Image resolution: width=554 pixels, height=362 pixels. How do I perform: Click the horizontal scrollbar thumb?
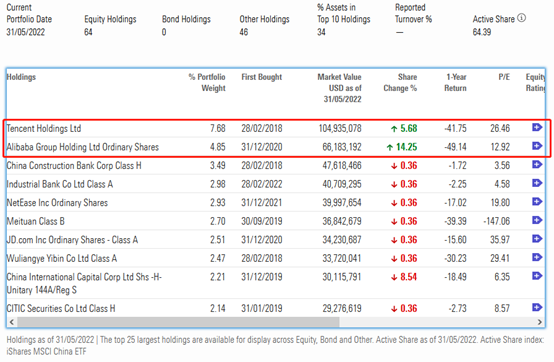[x=178, y=322]
